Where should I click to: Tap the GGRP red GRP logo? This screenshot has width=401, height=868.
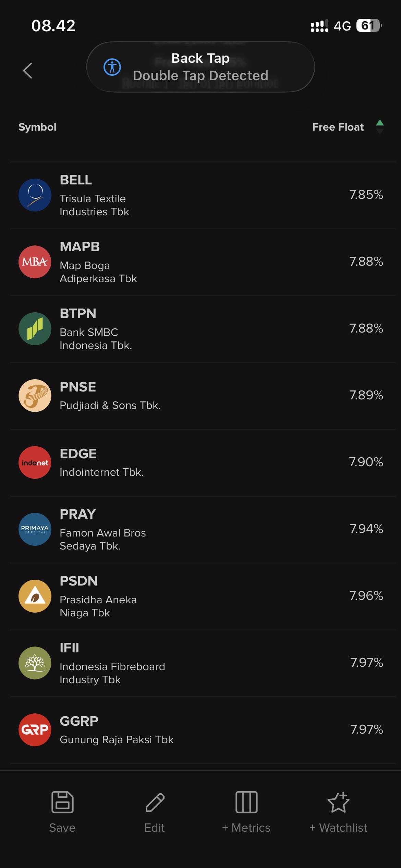point(35,730)
